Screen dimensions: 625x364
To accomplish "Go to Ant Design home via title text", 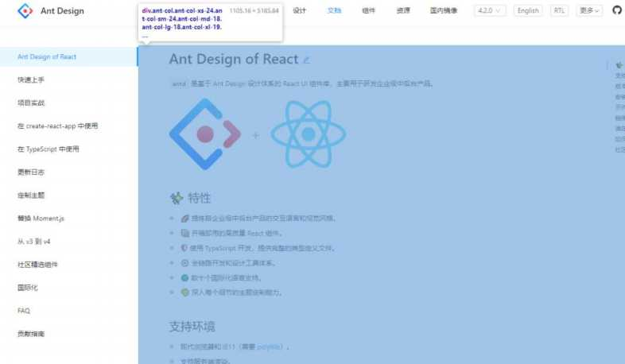I will click(62, 11).
